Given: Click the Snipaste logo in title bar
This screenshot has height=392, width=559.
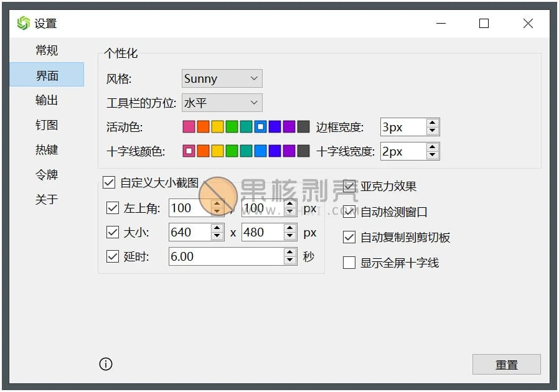Looking at the screenshot, I should tap(24, 24).
